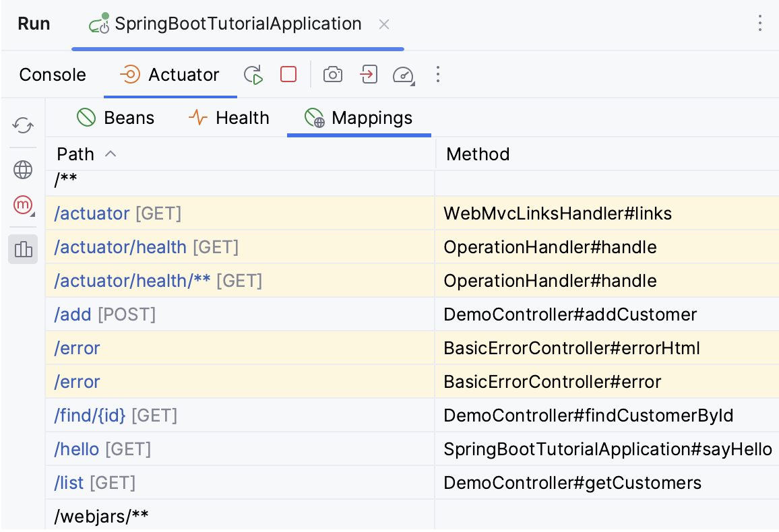Click the globe icon in left sidebar
The width and height of the screenshot is (779, 532).
point(23,170)
